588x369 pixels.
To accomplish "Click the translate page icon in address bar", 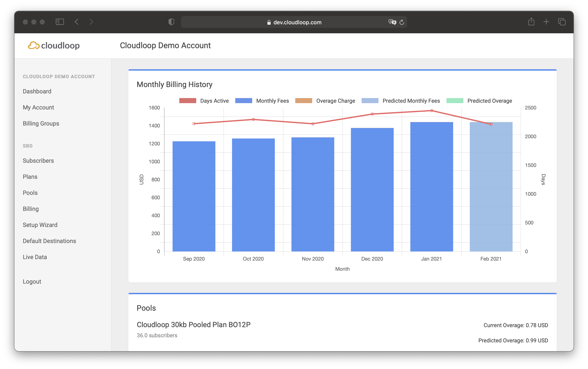I will (392, 22).
